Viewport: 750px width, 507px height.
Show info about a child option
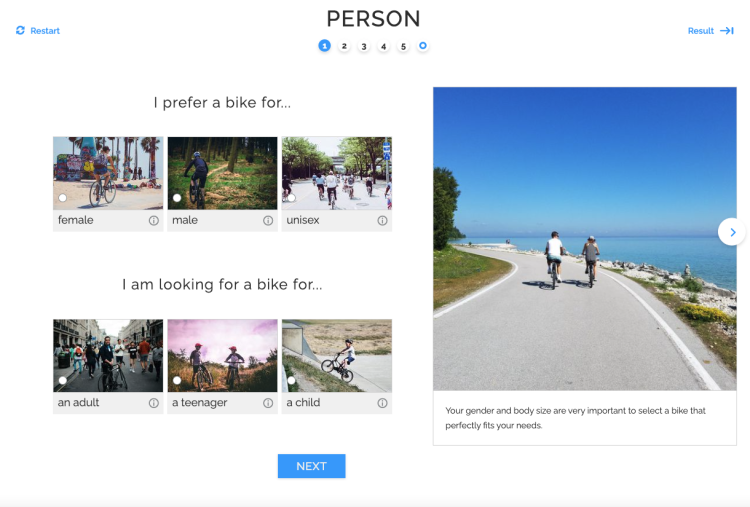(382, 403)
